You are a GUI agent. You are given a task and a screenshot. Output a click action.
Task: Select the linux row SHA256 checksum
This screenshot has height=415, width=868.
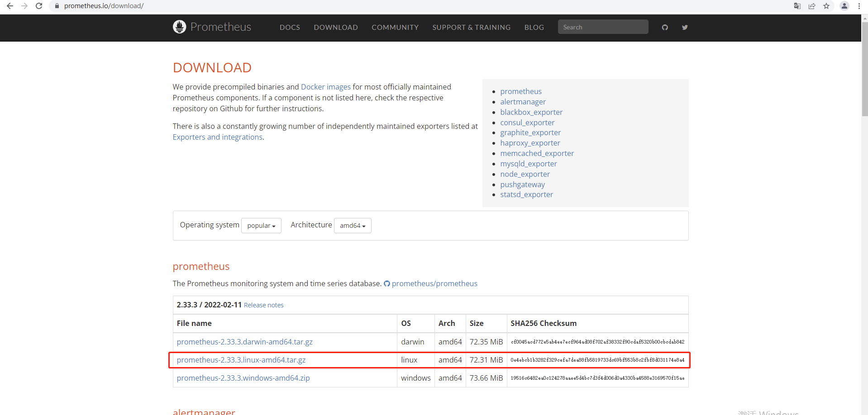point(597,360)
